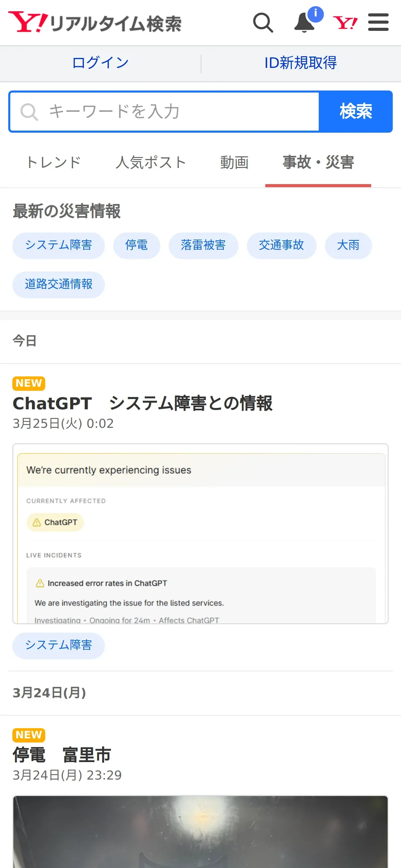Image resolution: width=401 pixels, height=868 pixels.
Task: Select the 事故・災害 tab
Action: pos(318,162)
